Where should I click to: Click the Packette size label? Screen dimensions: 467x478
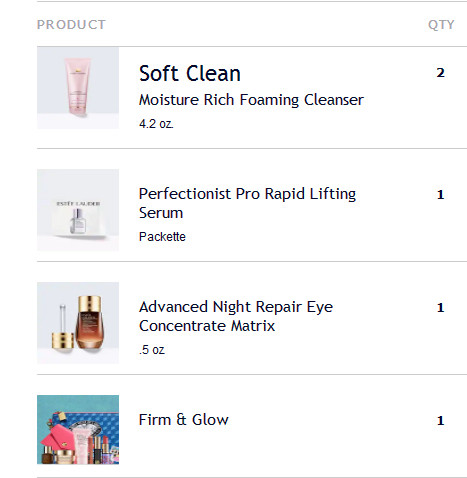click(162, 237)
